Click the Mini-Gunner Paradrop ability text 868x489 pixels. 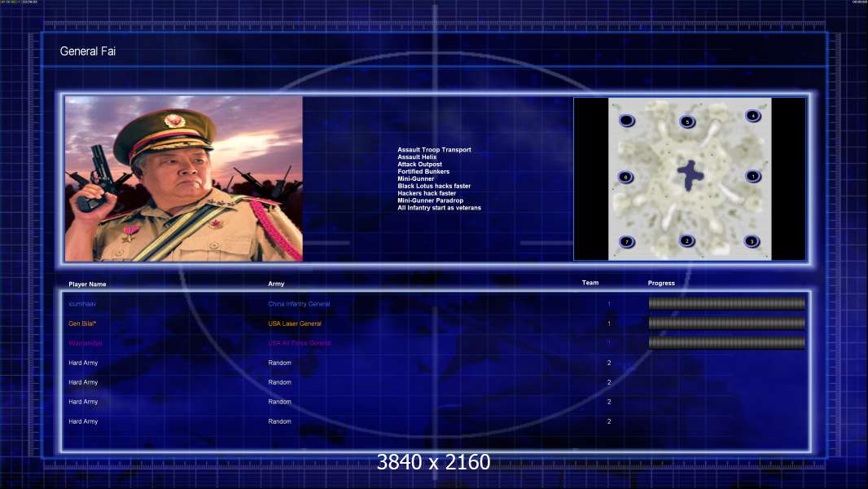click(x=430, y=200)
